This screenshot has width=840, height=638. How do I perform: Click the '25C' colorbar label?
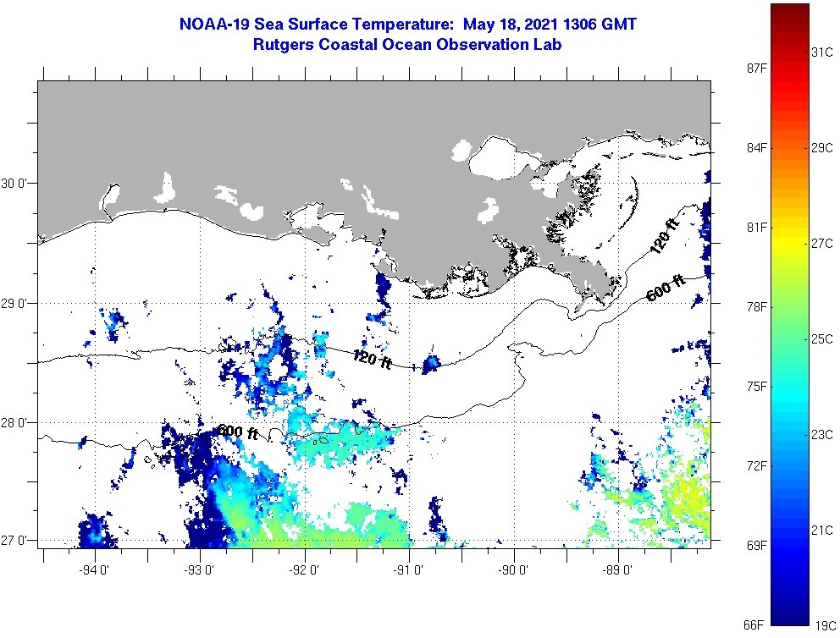click(x=821, y=338)
